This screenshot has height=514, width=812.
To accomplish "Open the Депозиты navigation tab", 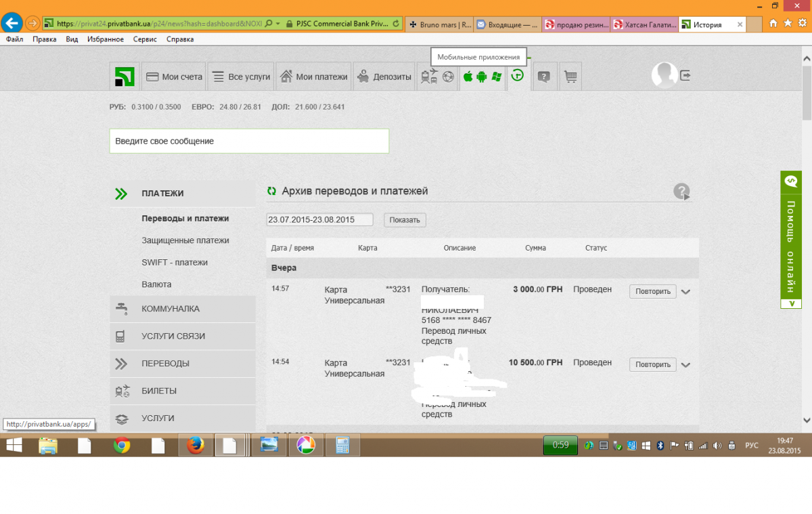I will pos(384,77).
